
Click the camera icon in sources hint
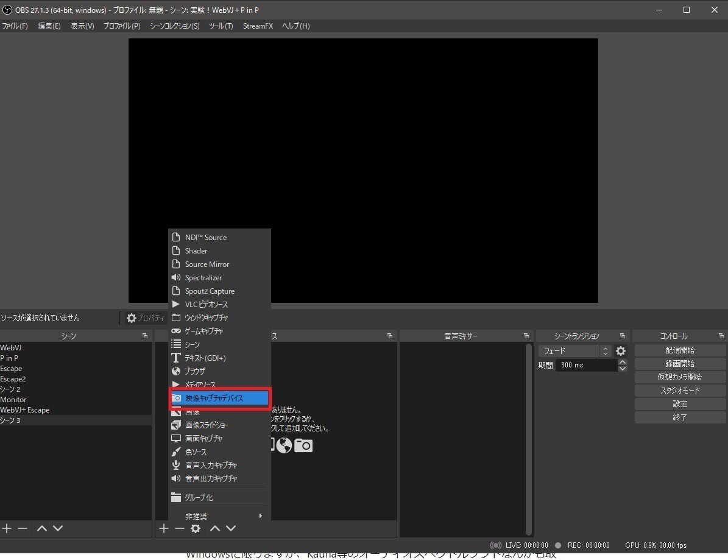[303, 445]
